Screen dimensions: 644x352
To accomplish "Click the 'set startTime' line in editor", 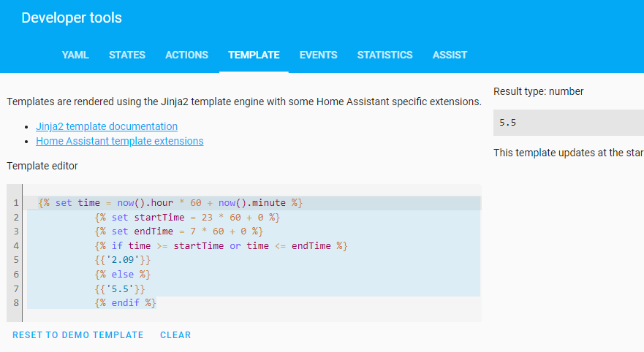I will pos(187,218).
